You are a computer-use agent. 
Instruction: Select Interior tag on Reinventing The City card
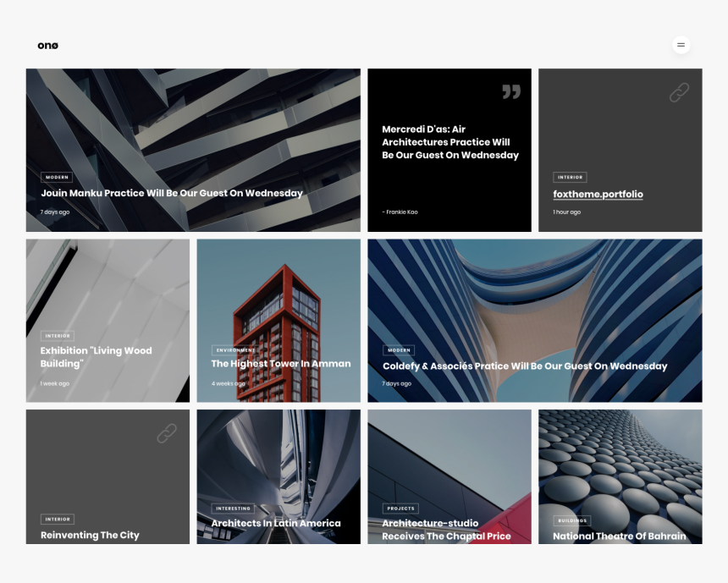pos(58,520)
